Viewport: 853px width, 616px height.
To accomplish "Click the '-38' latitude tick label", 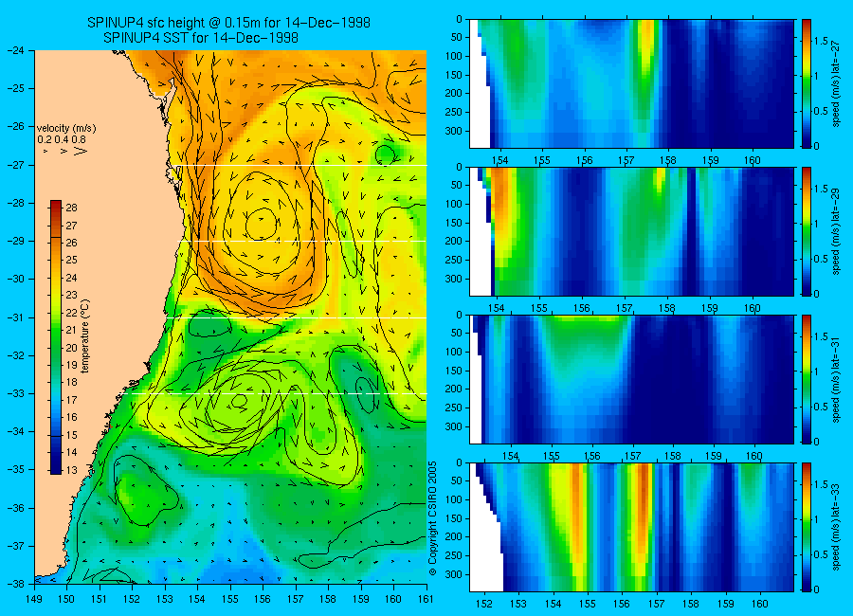I will coord(16,584).
